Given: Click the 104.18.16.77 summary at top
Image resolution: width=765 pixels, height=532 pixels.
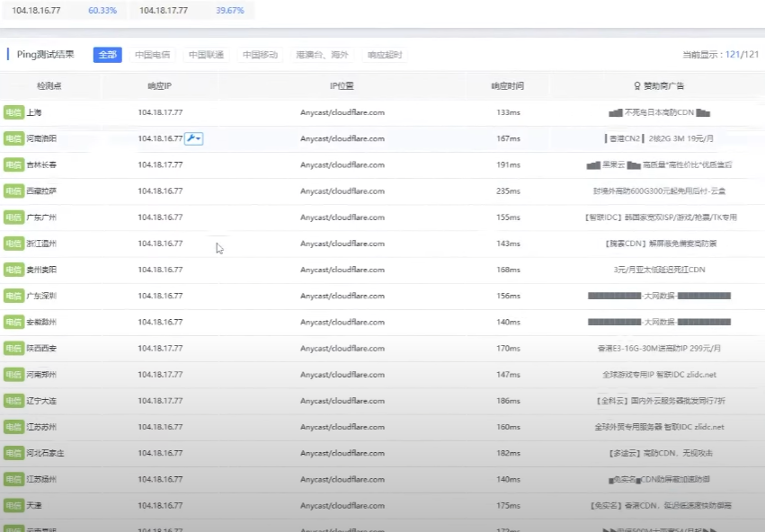Looking at the screenshot, I should [x=37, y=11].
